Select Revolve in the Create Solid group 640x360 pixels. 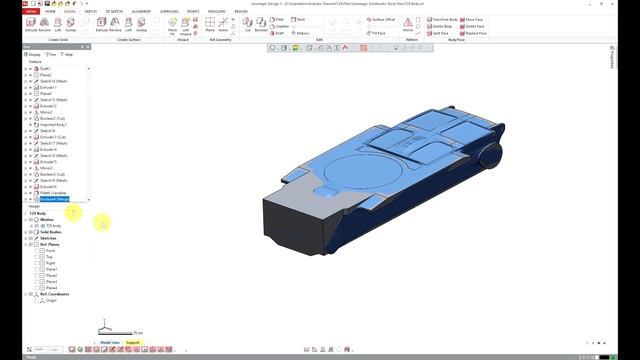click(x=44, y=24)
